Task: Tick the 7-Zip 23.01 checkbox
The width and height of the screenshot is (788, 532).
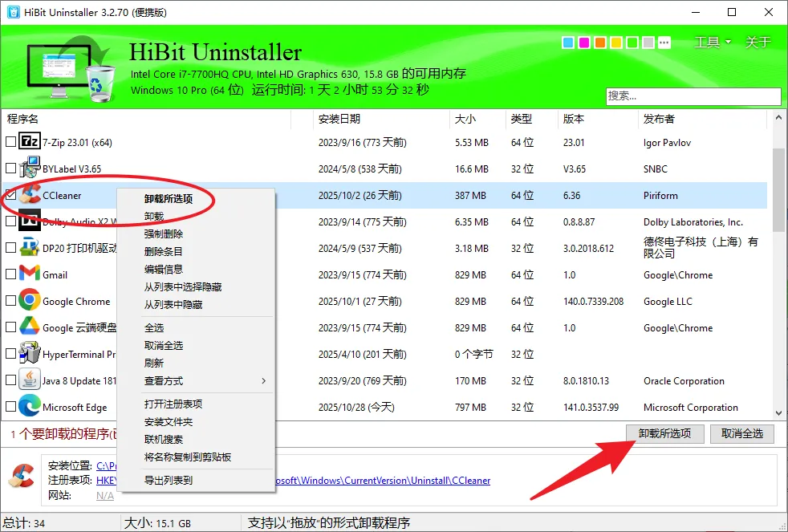Action: pyautogui.click(x=10, y=142)
